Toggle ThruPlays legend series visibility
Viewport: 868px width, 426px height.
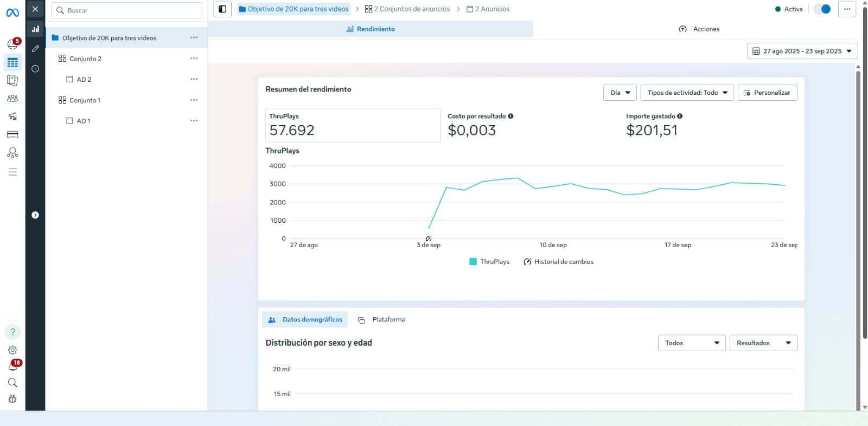click(489, 262)
